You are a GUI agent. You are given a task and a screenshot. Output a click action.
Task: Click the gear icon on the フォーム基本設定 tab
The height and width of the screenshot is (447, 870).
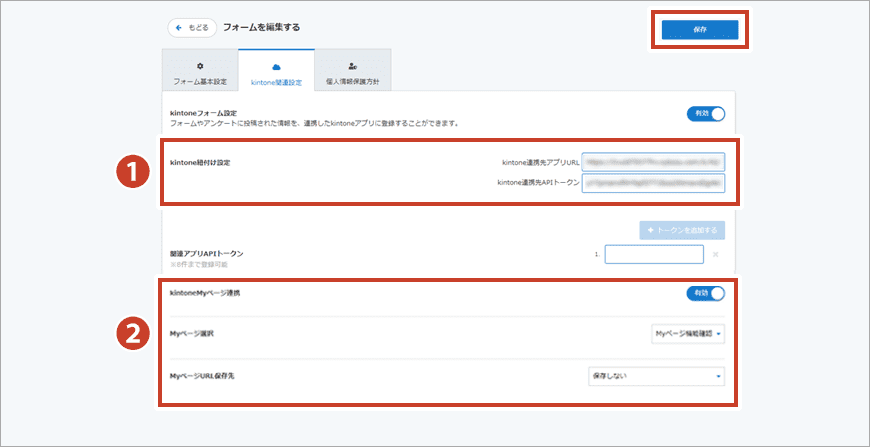coord(199,65)
